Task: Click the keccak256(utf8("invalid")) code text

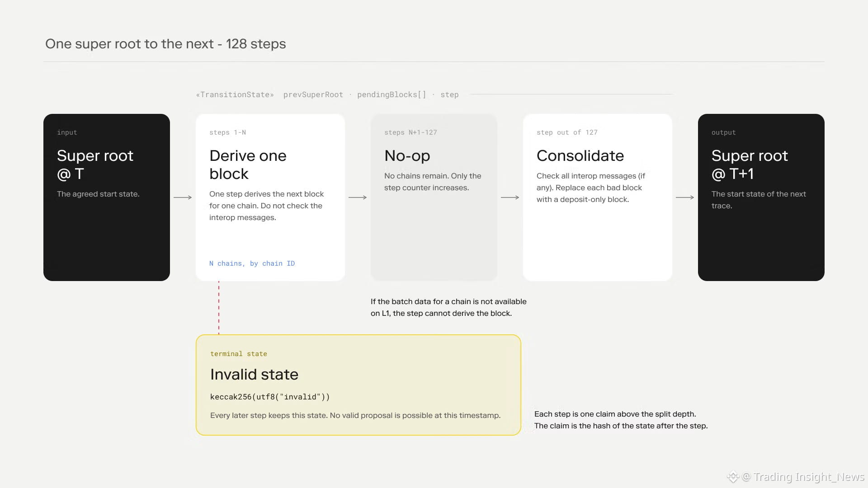Action: coord(270,397)
